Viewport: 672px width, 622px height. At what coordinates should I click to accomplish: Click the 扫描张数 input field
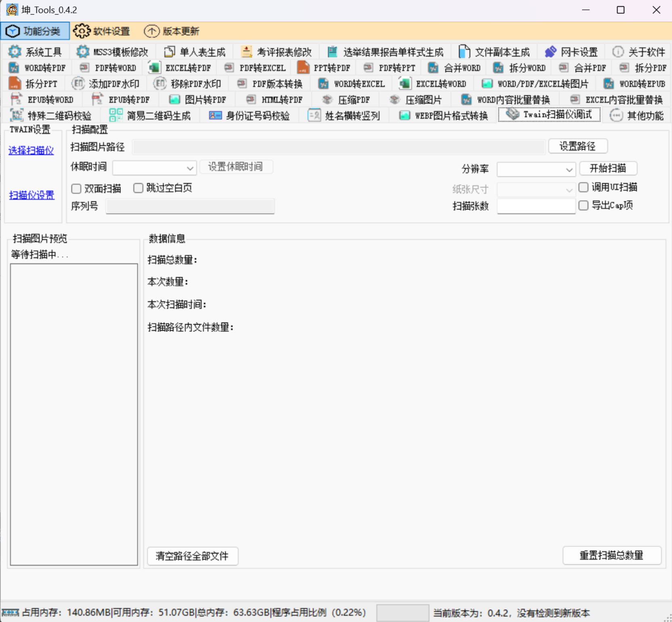click(536, 206)
